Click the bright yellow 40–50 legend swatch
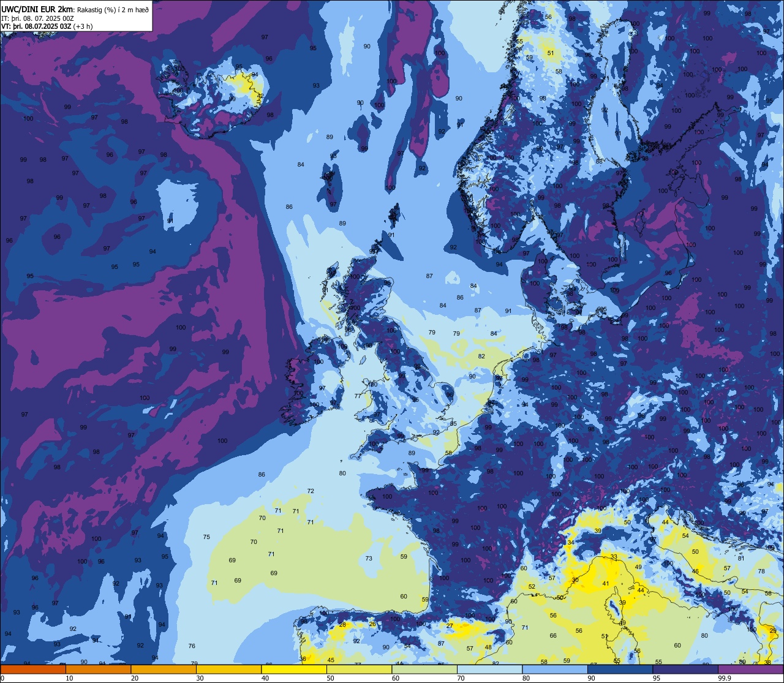784x683 pixels. pos(294,670)
